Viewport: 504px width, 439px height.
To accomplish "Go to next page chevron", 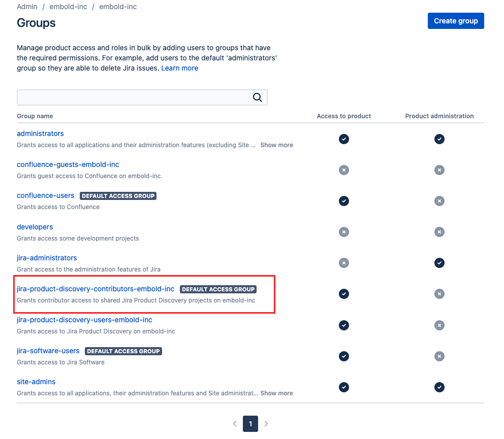I will point(266,424).
